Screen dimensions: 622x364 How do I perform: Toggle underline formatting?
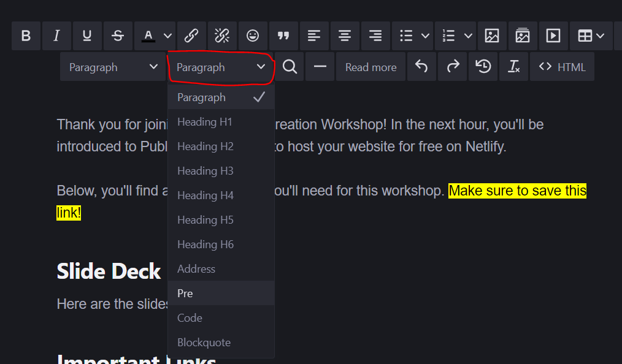click(x=87, y=36)
